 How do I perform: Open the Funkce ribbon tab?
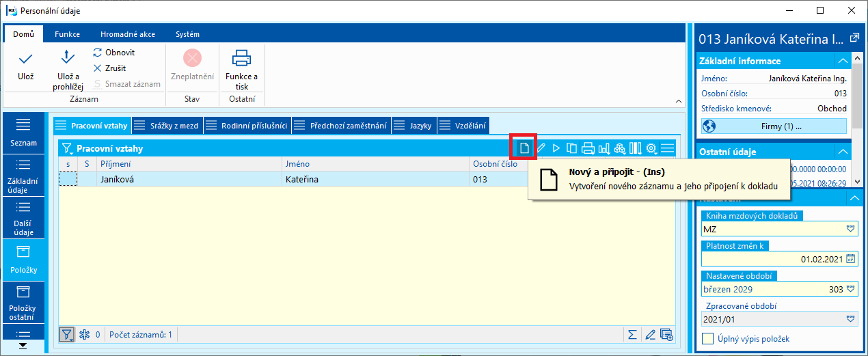point(68,34)
